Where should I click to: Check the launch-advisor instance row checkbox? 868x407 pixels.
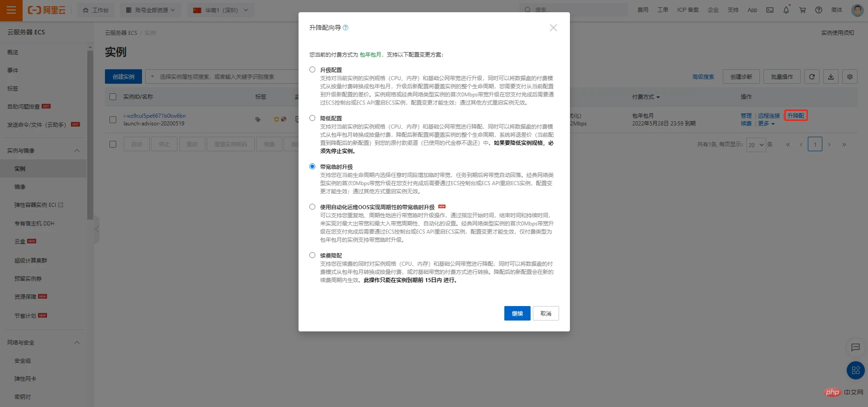pos(113,120)
